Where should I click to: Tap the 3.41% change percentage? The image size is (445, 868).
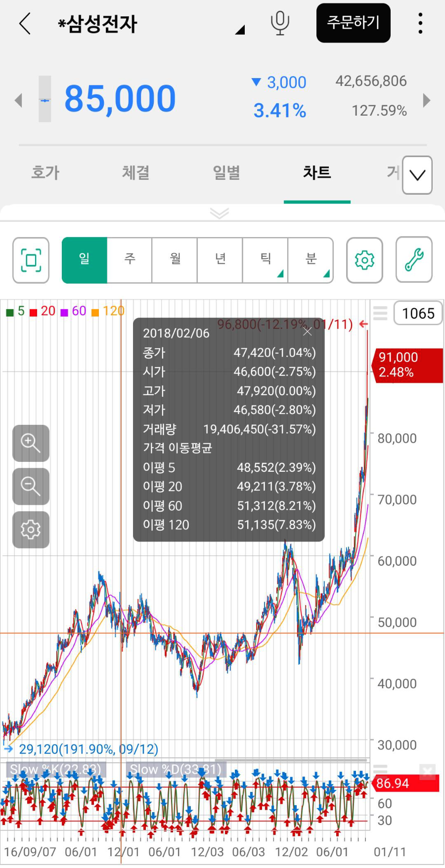click(280, 111)
